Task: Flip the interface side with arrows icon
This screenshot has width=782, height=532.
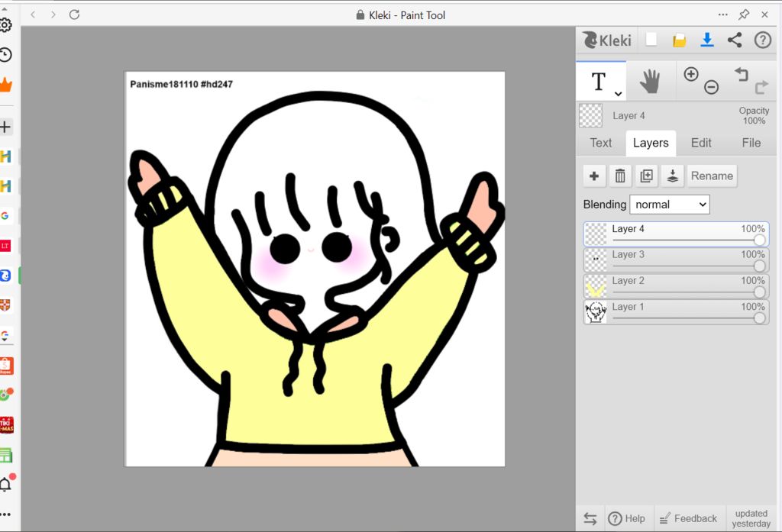Action: pyautogui.click(x=590, y=518)
